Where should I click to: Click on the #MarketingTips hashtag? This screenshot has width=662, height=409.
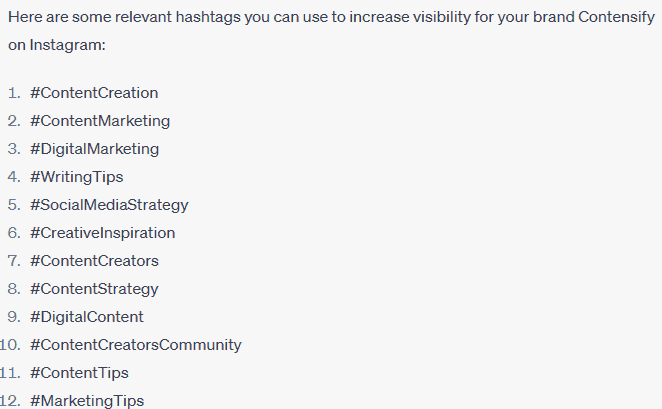pyautogui.click(x=86, y=401)
